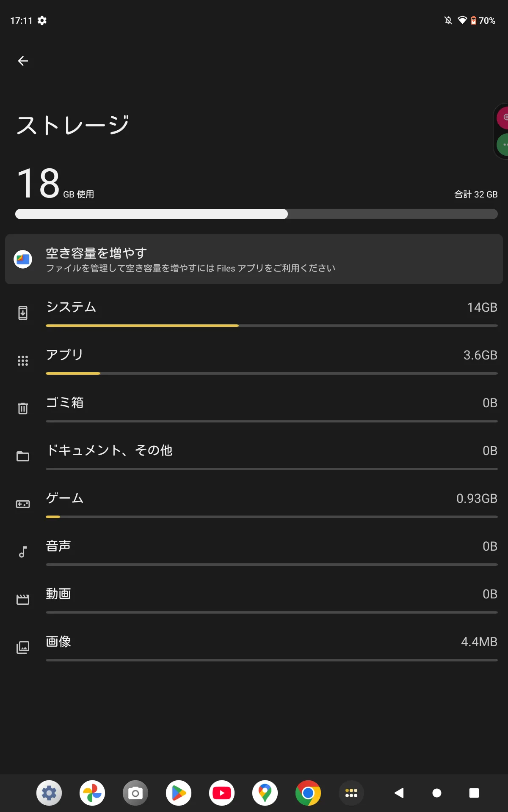Open the Camera app from the taskbar
Viewport: 508px width, 812px height.
coord(135,793)
